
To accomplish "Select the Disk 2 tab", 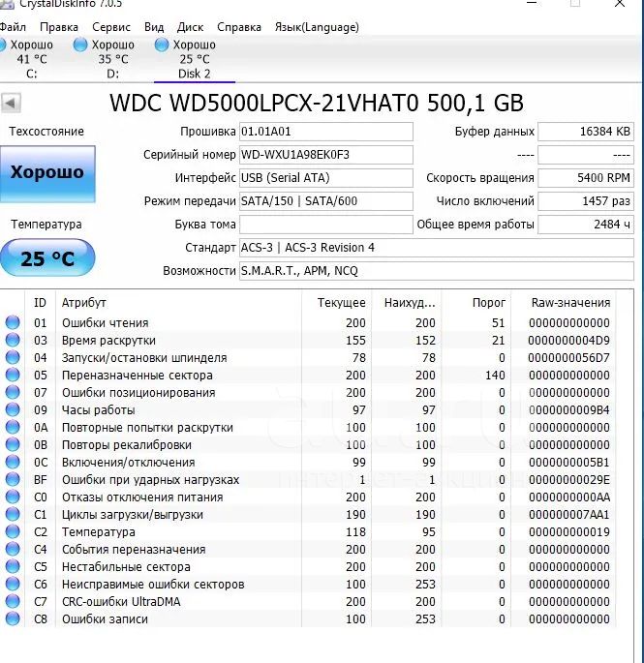I will pyautogui.click(x=195, y=59).
